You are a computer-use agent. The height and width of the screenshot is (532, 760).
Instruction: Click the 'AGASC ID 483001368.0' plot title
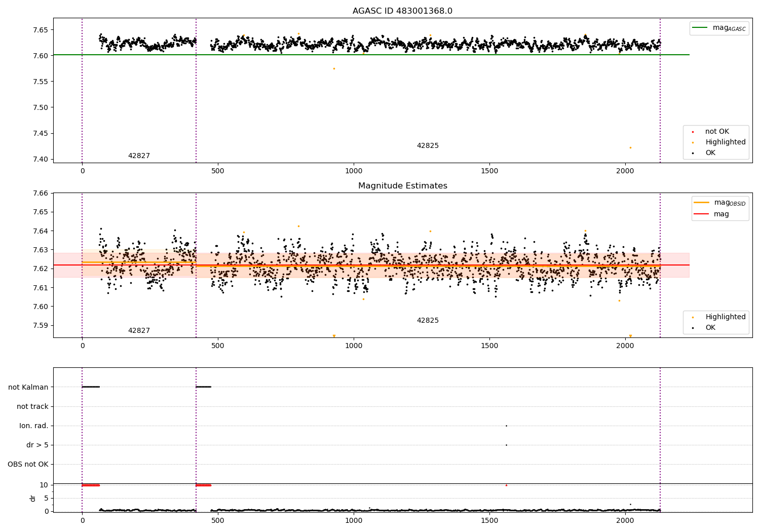(x=402, y=11)
